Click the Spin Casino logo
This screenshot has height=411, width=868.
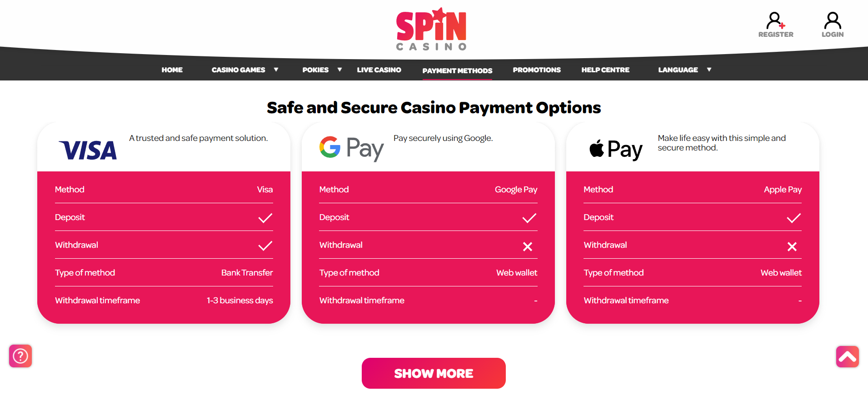tap(431, 29)
